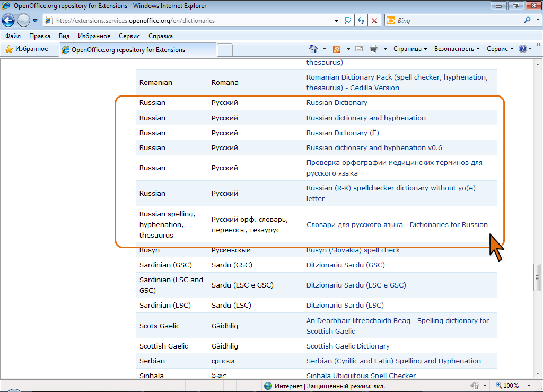
Task: Click the Bing search magnifier icon
Action: point(528,21)
